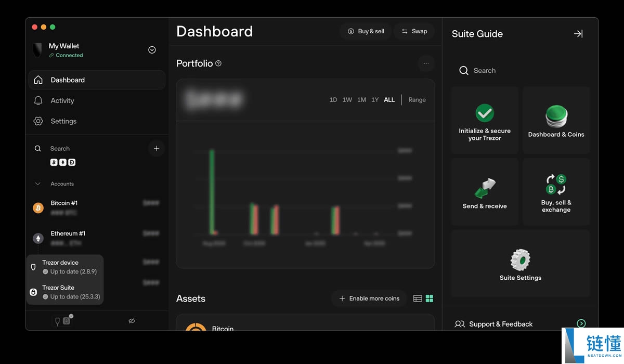
Task: Click the Buy & sell button
Action: 366,31
